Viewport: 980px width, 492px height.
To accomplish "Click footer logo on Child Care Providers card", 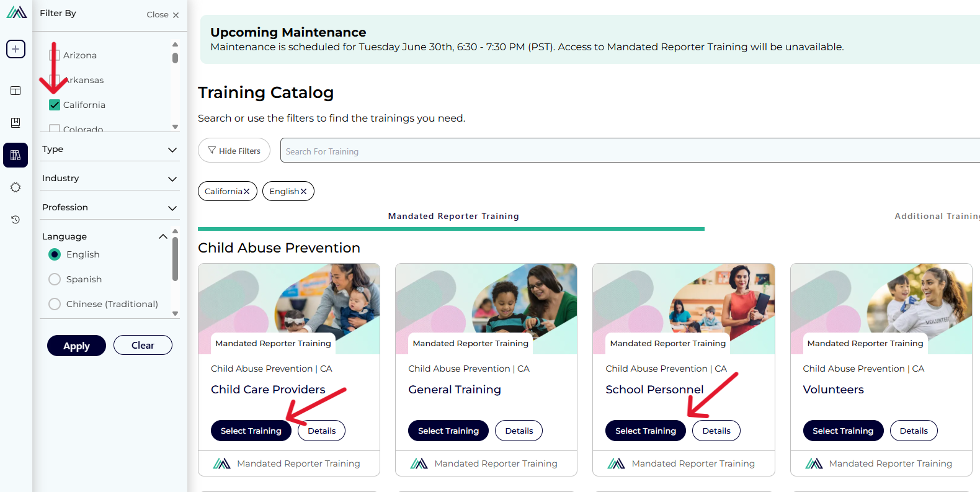I will click(221, 463).
